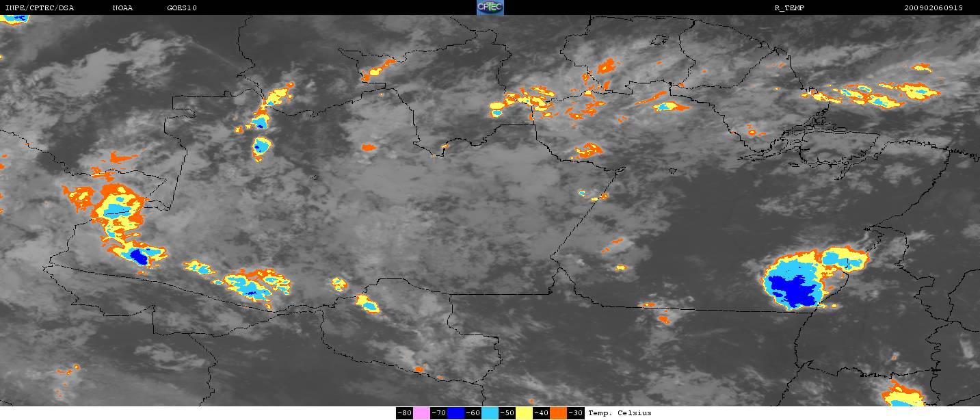Click the GOES10 satellite label

pos(182,8)
